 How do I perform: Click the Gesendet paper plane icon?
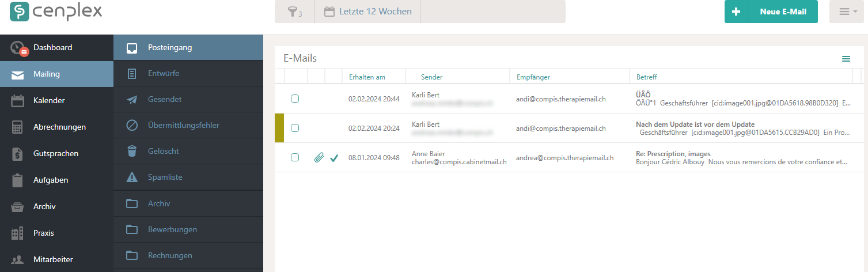click(x=132, y=100)
